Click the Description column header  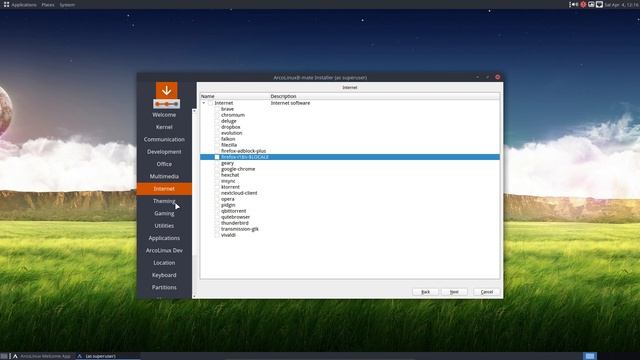click(384, 96)
